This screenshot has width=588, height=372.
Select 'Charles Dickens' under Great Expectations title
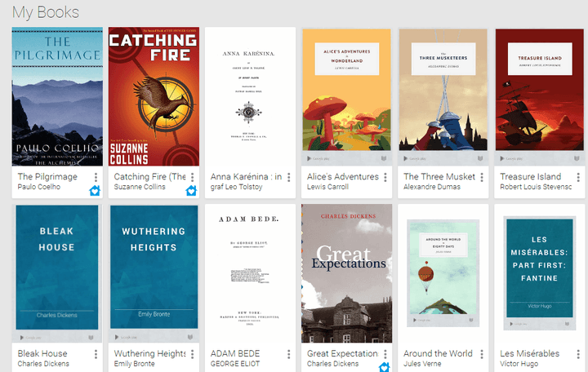click(332, 364)
